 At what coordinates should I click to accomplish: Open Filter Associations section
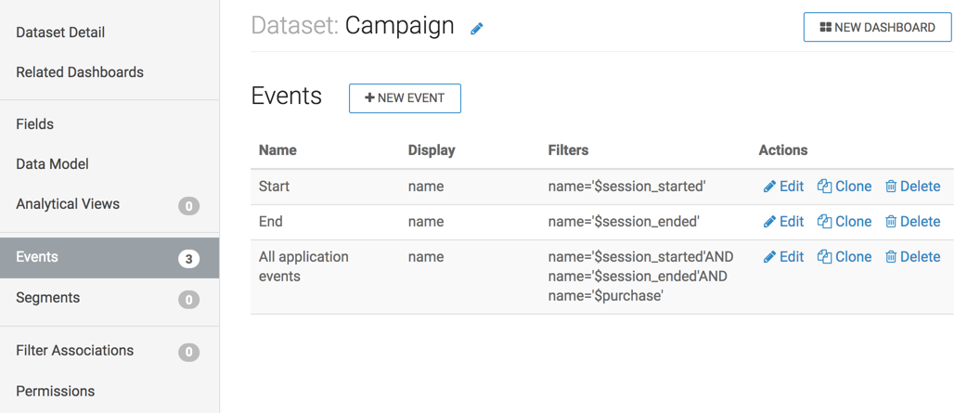coord(75,351)
